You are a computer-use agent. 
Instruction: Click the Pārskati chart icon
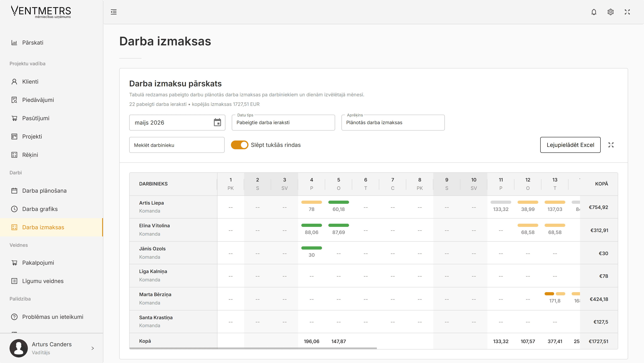point(14,43)
